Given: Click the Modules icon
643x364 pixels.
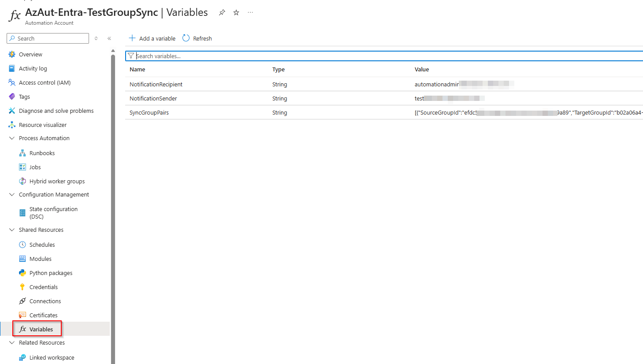Looking at the screenshot, I should pos(22,259).
